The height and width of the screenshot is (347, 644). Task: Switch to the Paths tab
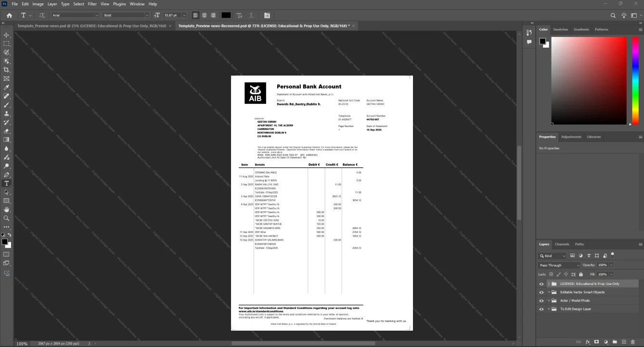coord(580,244)
